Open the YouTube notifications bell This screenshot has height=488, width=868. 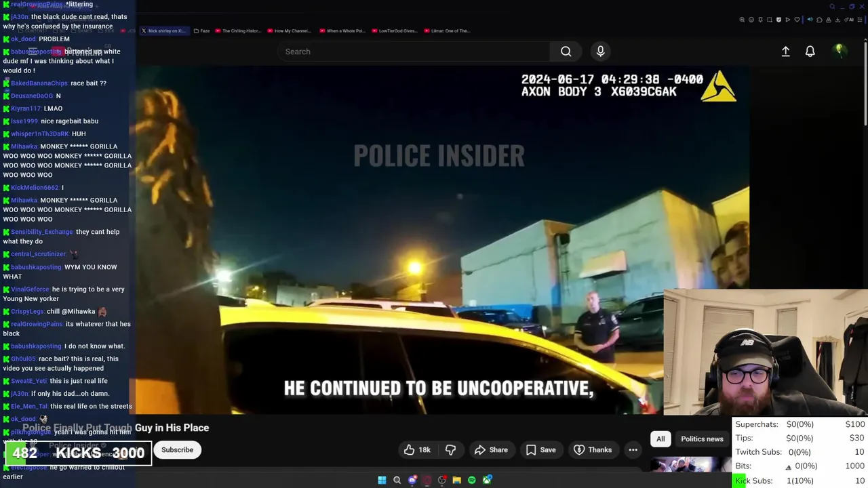click(810, 52)
